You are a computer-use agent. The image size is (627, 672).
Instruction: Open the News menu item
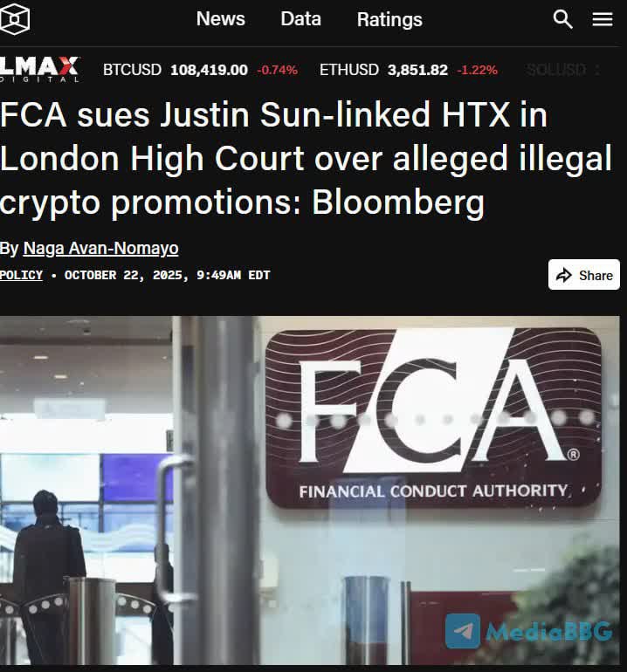220,19
